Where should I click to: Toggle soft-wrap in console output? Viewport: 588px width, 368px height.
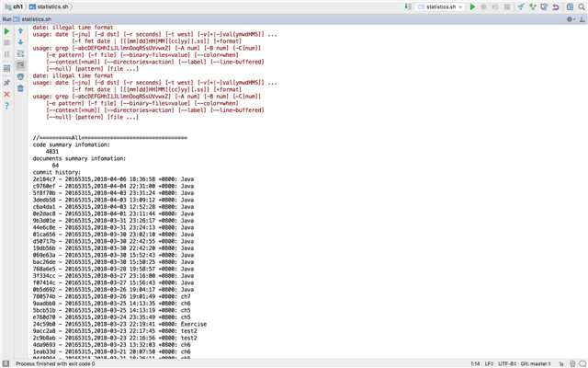click(x=20, y=53)
